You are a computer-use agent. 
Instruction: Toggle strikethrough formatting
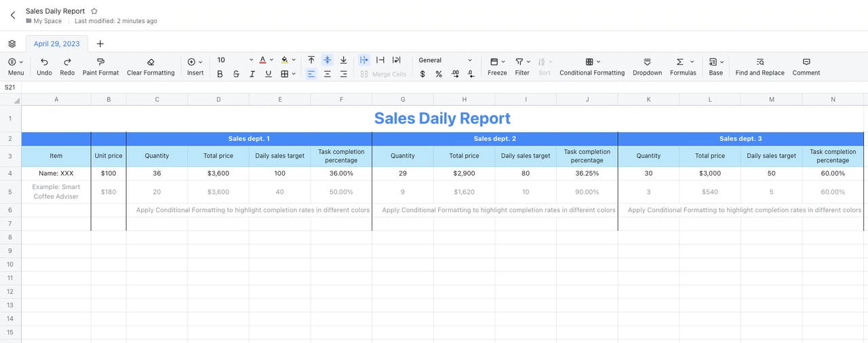click(236, 74)
